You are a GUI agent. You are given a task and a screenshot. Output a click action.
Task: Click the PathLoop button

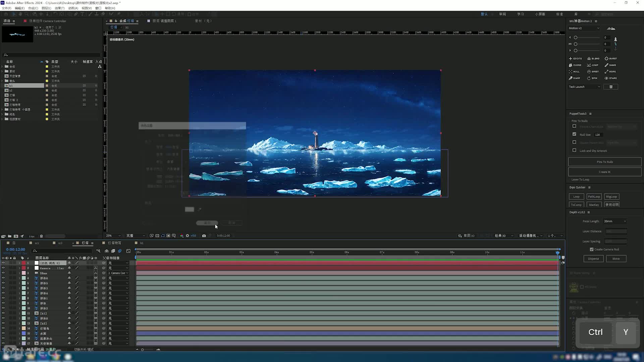pyautogui.click(x=594, y=197)
